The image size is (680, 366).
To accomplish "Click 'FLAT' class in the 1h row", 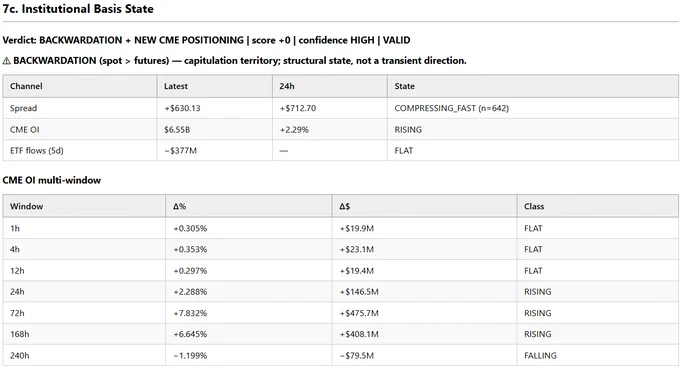I will pos(533,228).
